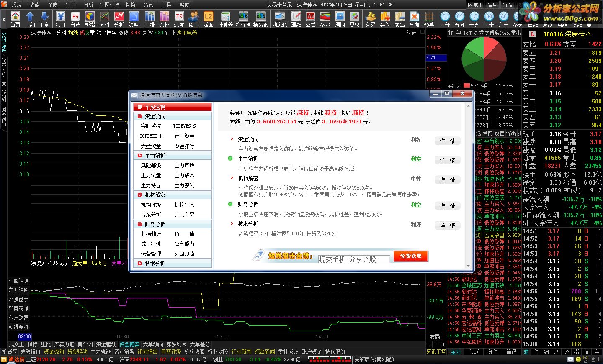
Task: Select the 画线 drawing tool icon
Action: [296, 19]
